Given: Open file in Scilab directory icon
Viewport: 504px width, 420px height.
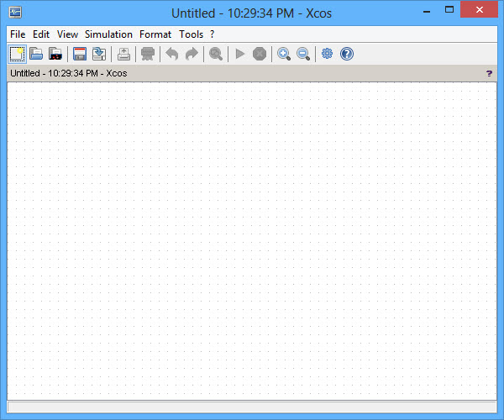Looking at the screenshot, I should tap(55, 54).
